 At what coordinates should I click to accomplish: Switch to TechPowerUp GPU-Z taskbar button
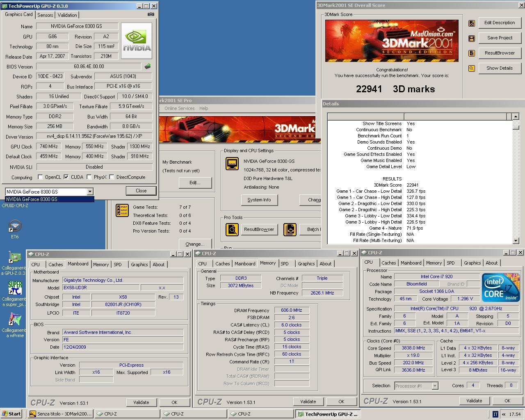tap(328, 414)
